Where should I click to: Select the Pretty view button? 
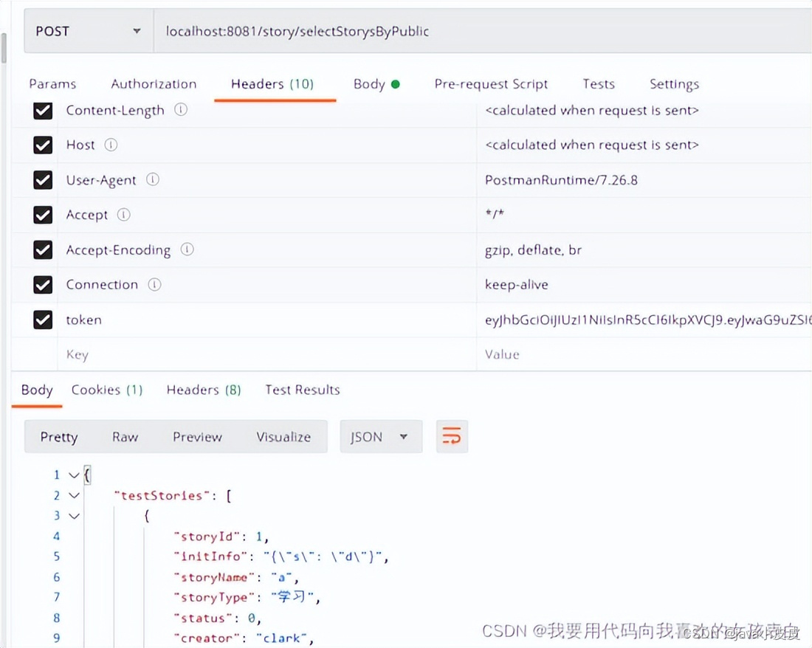(59, 437)
